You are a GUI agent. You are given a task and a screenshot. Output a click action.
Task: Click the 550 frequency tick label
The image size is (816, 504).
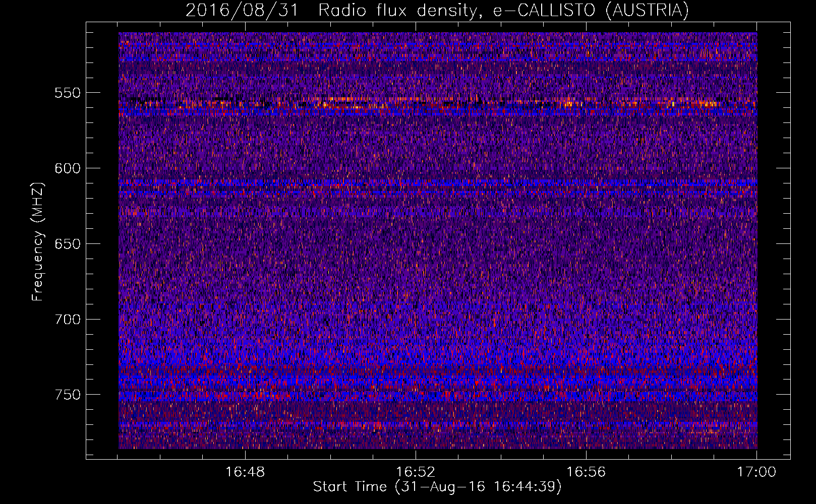coord(68,93)
